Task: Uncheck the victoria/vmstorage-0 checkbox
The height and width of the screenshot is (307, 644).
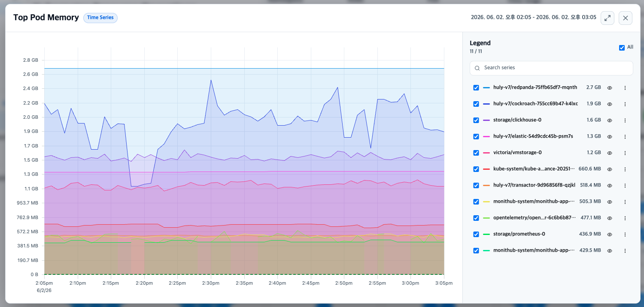Action: point(476,153)
